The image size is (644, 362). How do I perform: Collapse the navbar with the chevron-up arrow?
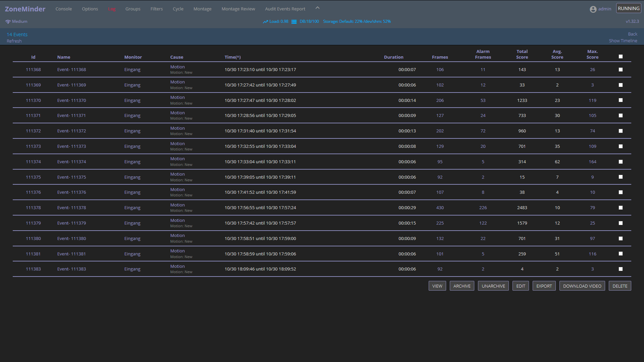pos(317,8)
